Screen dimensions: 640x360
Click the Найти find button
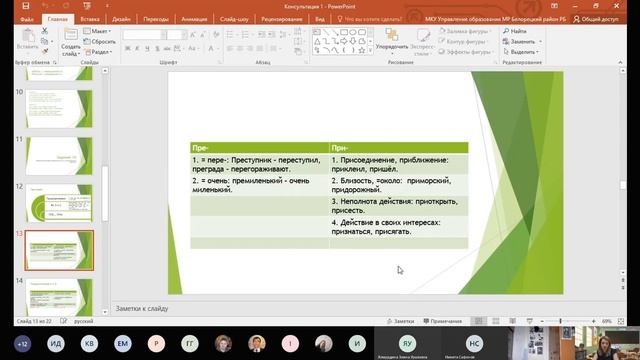(x=515, y=31)
